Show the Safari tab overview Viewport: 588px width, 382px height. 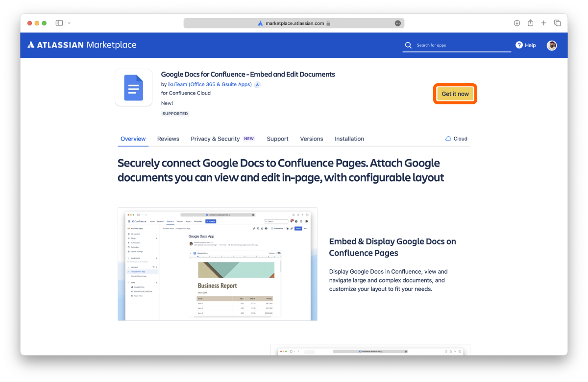coord(558,23)
